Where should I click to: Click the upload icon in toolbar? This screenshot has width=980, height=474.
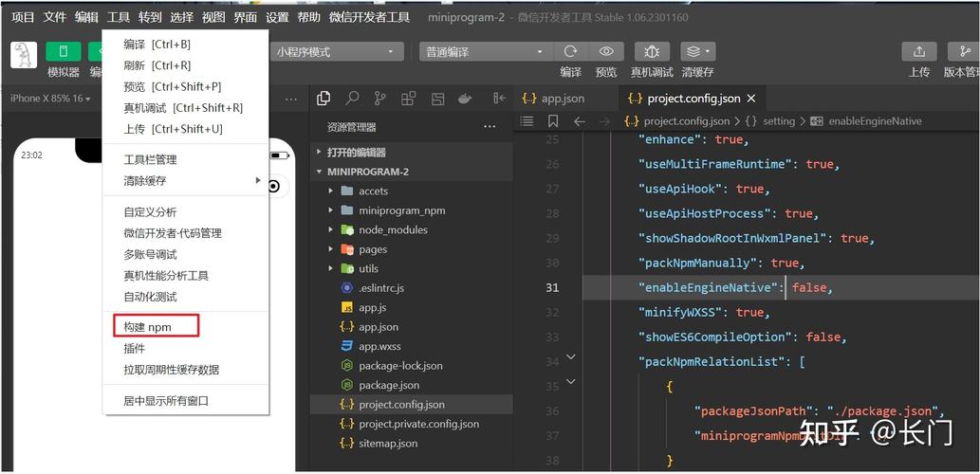click(918, 52)
